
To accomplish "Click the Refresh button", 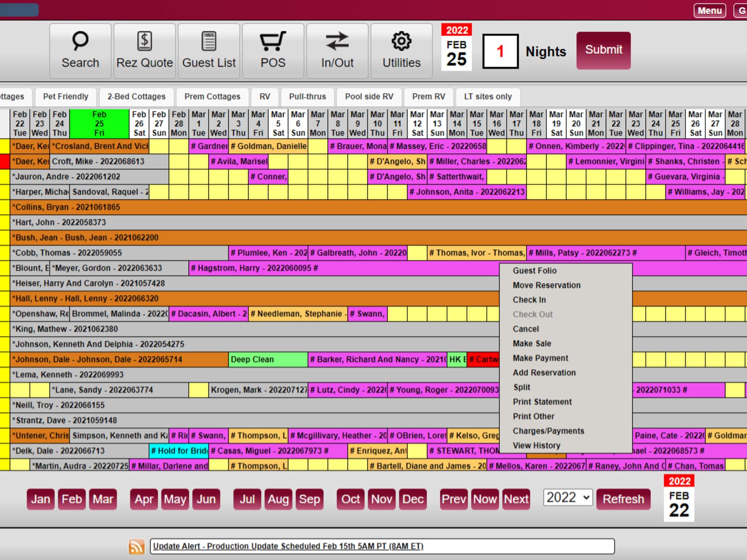I will point(623,499).
